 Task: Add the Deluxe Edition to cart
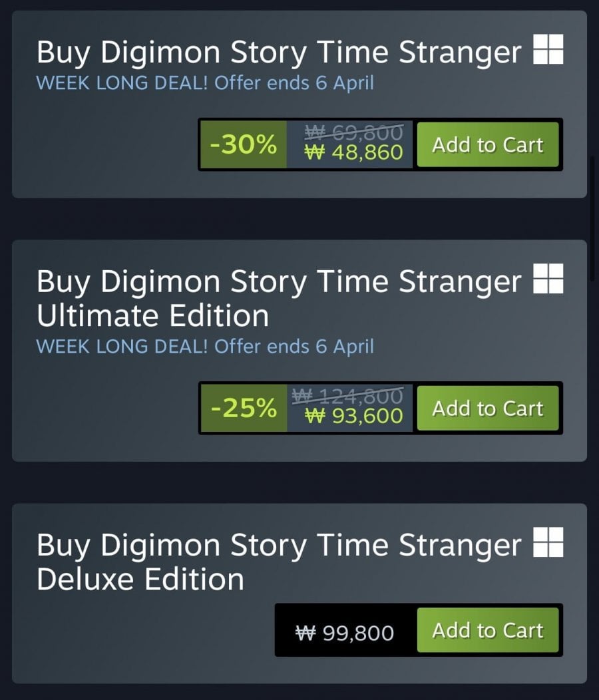488,630
